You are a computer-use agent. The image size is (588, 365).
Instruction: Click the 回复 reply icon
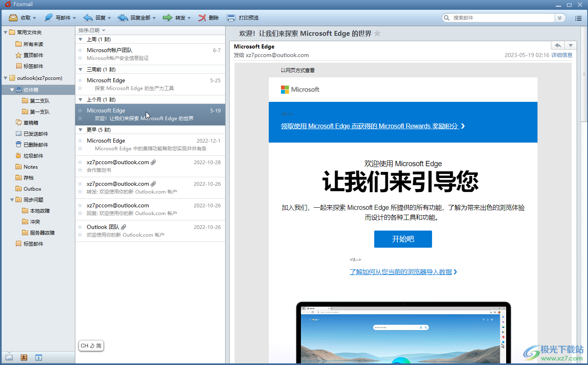pos(88,18)
